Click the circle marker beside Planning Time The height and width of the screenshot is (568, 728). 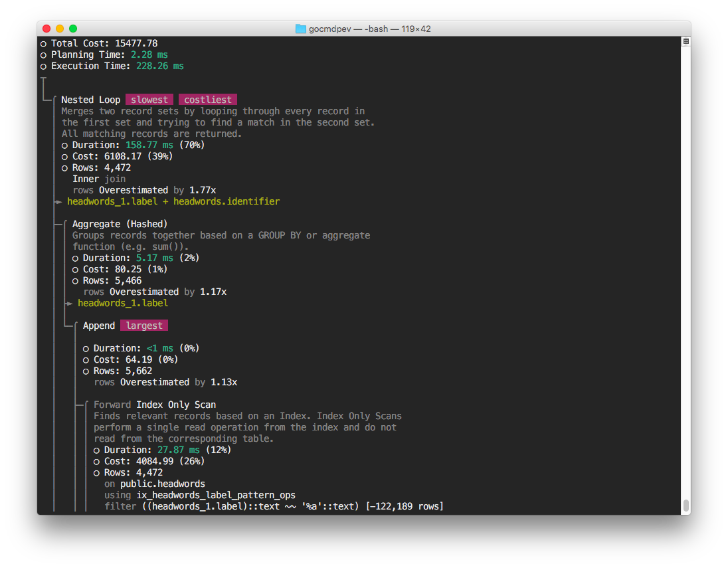coord(44,54)
